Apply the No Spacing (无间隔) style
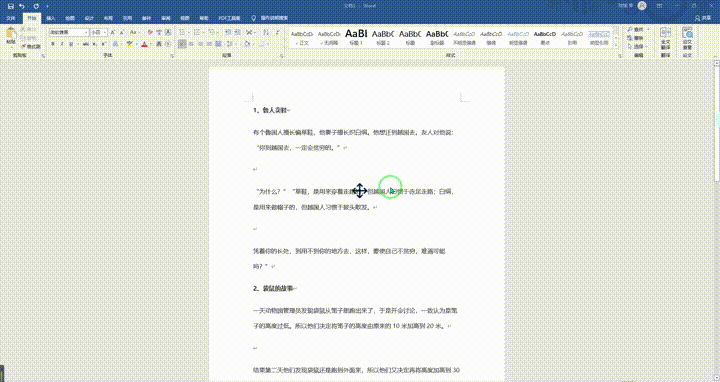 329,37
